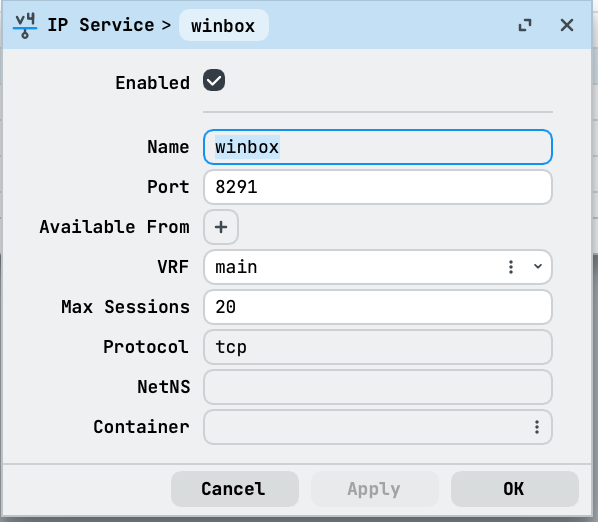
Task: Add an Available From address with plus button
Action: coord(221,227)
